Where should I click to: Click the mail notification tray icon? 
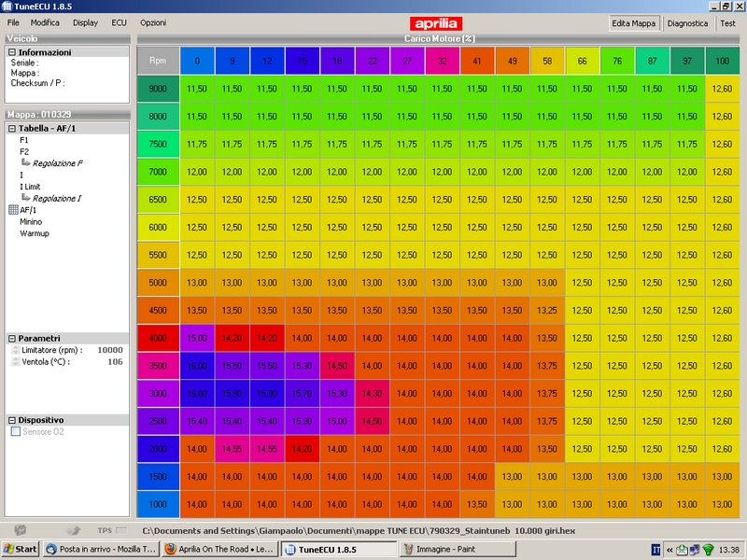click(682, 550)
